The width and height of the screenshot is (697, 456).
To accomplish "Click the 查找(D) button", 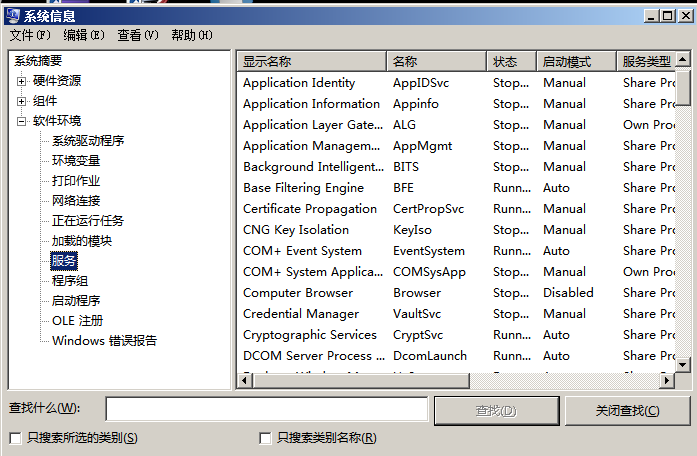I will click(x=496, y=411).
